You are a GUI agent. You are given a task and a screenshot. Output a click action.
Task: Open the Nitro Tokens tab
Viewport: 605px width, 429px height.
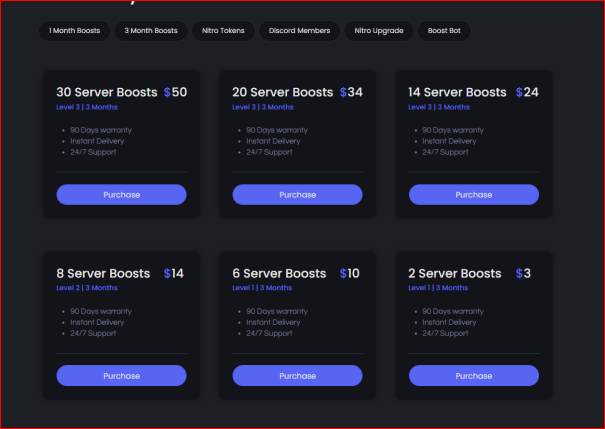coord(222,31)
